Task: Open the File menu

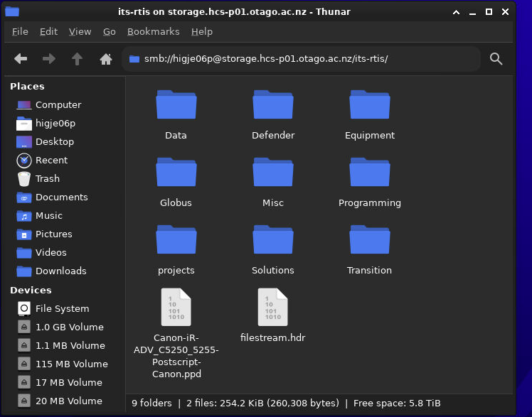Action: pyautogui.click(x=20, y=31)
